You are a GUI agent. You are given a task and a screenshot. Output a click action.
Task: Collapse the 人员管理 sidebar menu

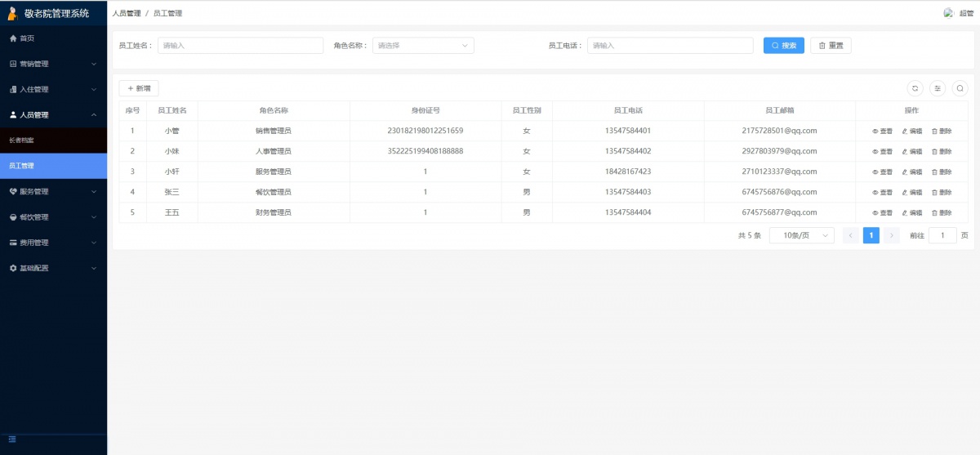(x=53, y=115)
